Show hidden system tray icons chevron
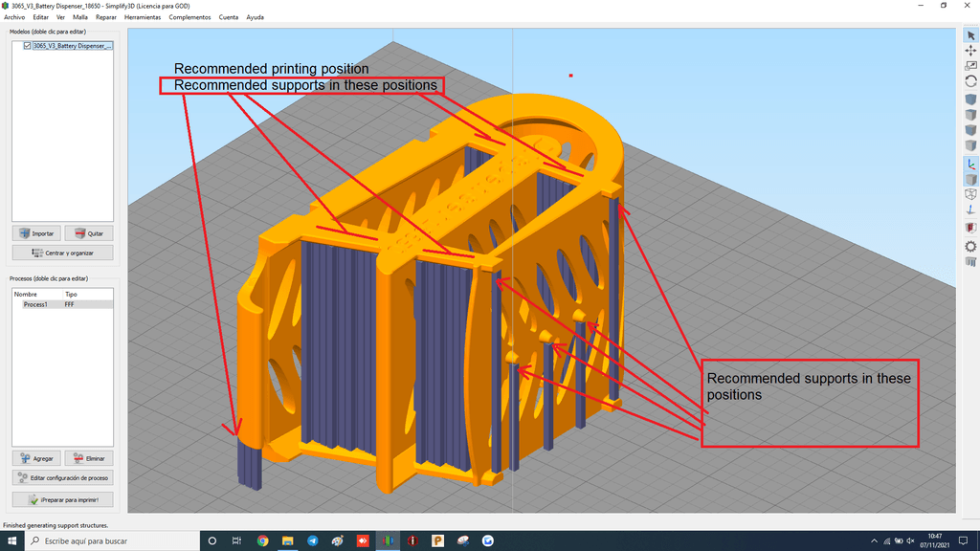The width and height of the screenshot is (980, 551). coord(874,541)
